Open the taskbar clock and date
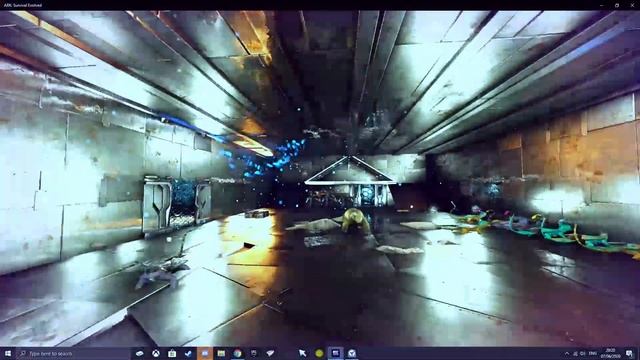The height and width of the screenshot is (360, 640). (x=611, y=353)
